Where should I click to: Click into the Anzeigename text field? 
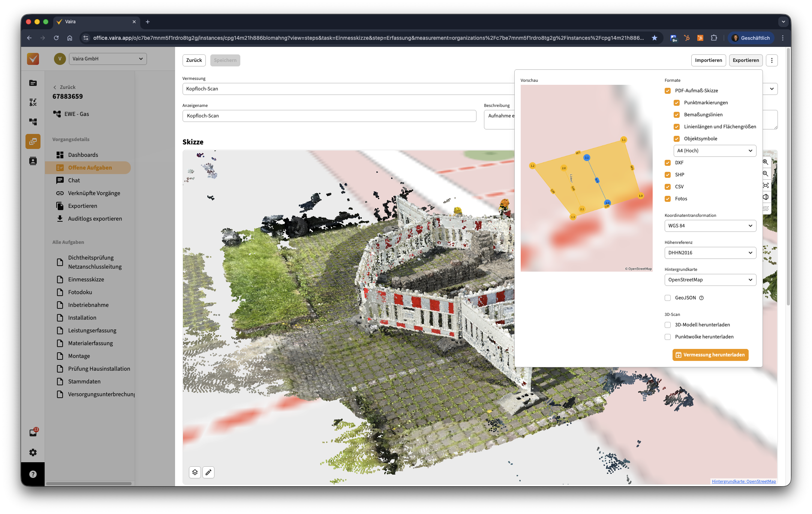(x=329, y=116)
